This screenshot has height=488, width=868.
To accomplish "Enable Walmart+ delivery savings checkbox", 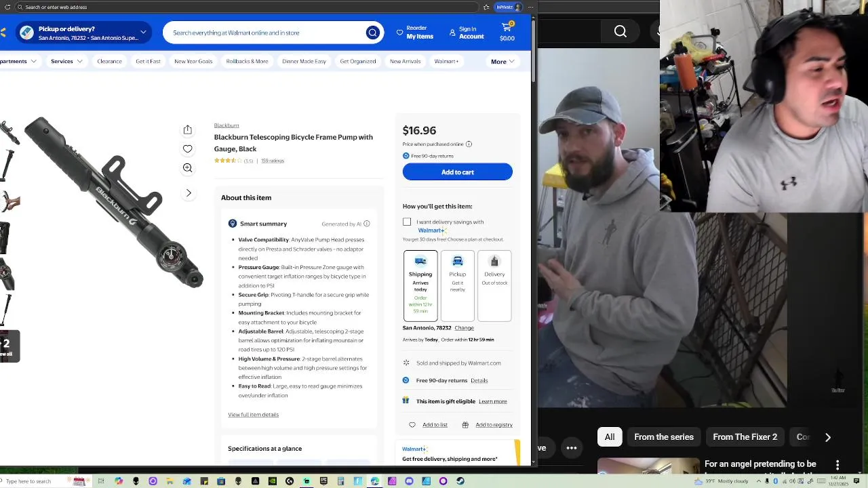I will coord(407,222).
